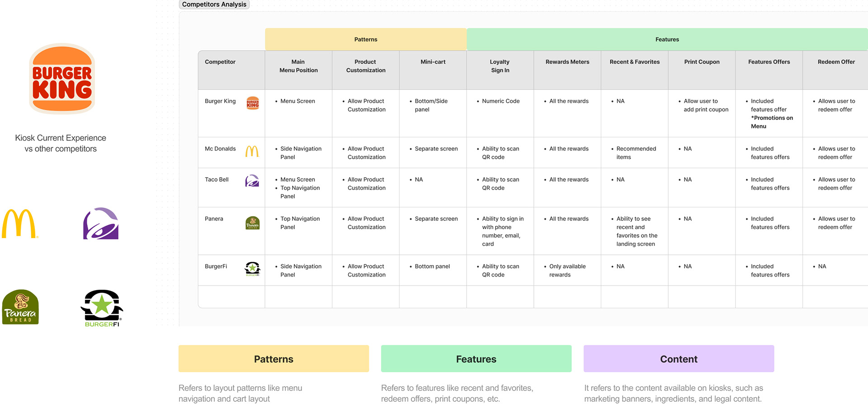Click the large Panera Bread logo
The width and height of the screenshot is (868, 404).
click(x=20, y=307)
